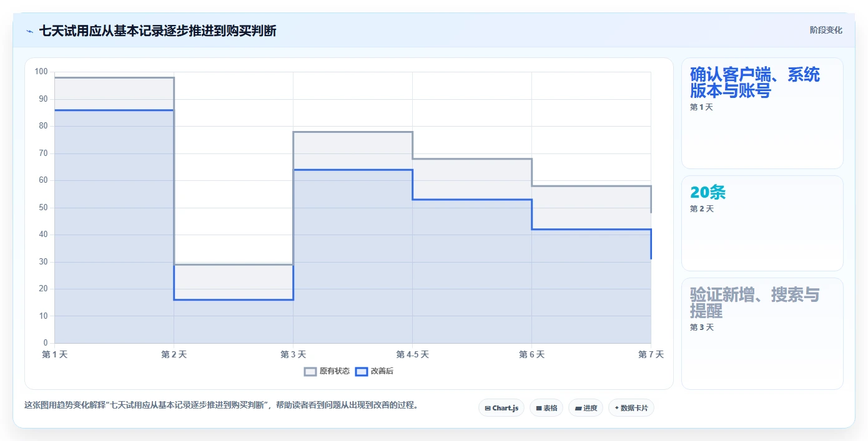The height and width of the screenshot is (441, 868).
Task: Click the 第 3 天 x-axis label
Action: coord(293,354)
